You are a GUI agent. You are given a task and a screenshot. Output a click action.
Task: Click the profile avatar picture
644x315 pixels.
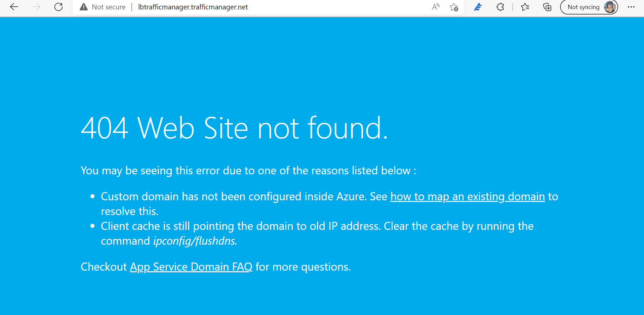tap(610, 7)
